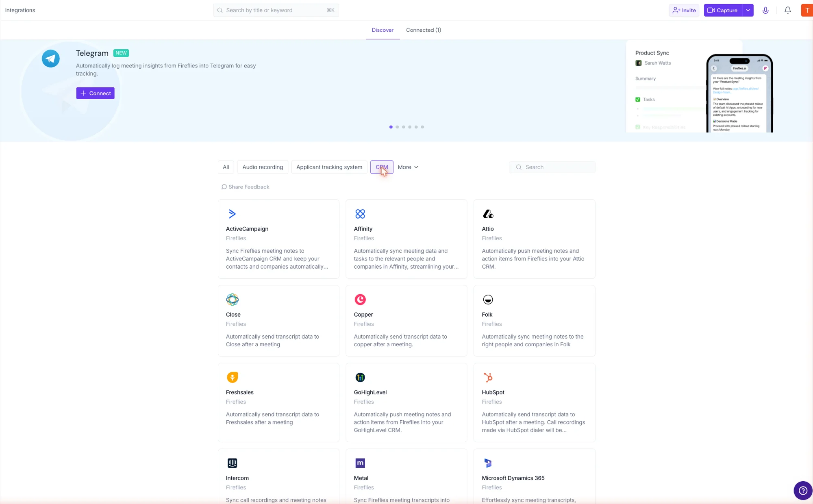
Task: Select the Audio recording category filter
Action: pos(263,167)
